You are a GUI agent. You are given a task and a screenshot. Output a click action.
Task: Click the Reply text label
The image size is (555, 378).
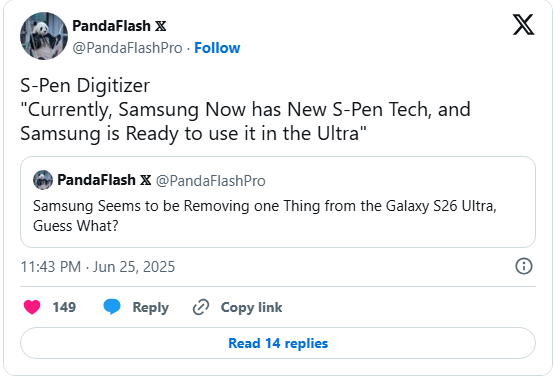150,308
